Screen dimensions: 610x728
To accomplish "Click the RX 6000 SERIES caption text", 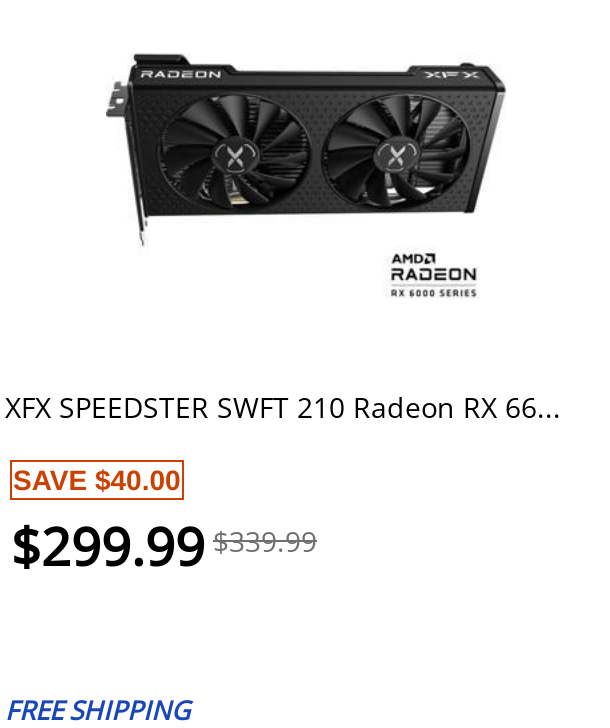I will coord(434,293).
